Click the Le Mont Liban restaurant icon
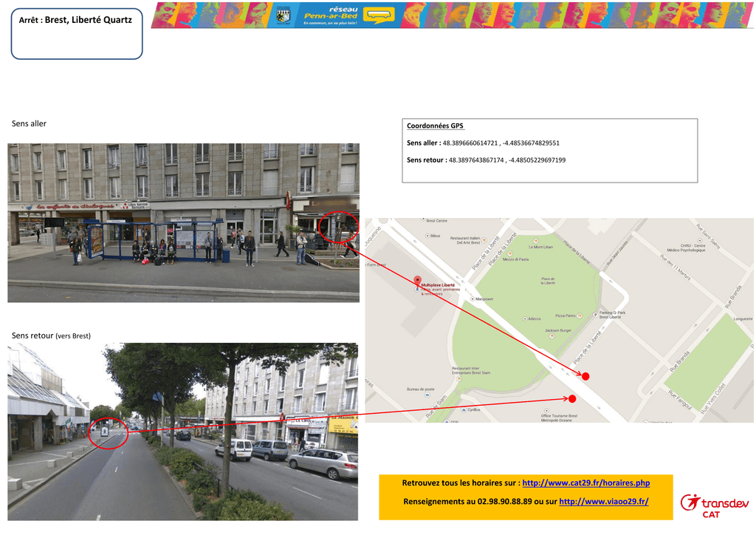The image size is (756, 535). [x=535, y=241]
